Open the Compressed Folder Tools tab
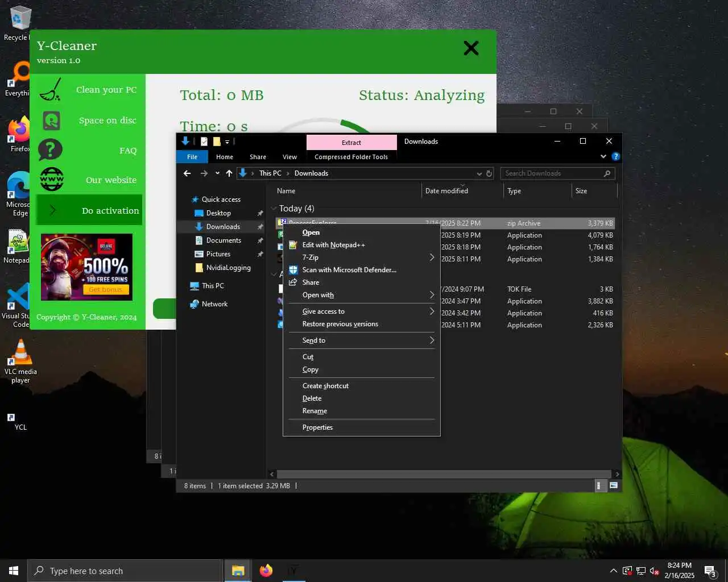Image resolution: width=728 pixels, height=582 pixels. 351,157
